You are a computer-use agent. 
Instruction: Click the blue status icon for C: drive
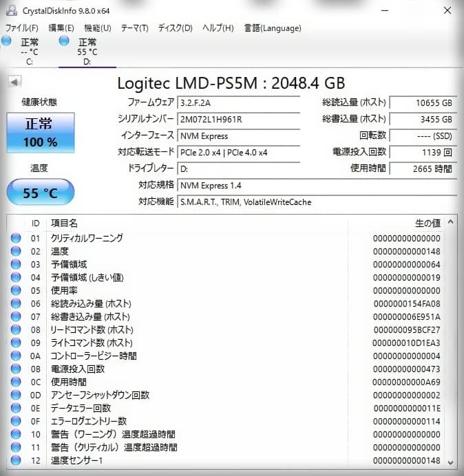point(6,41)
